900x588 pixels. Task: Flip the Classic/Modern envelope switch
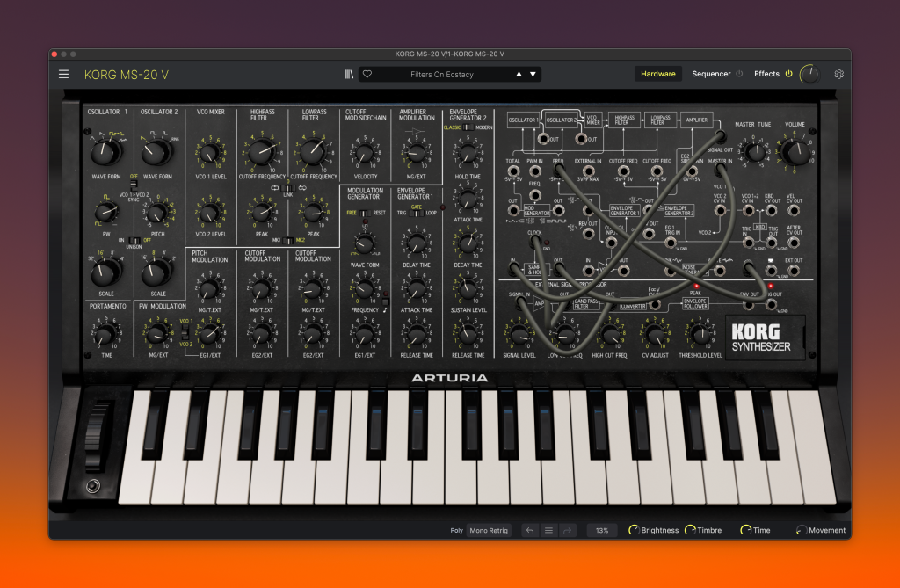pyautogui.click(x=468, y=127)
